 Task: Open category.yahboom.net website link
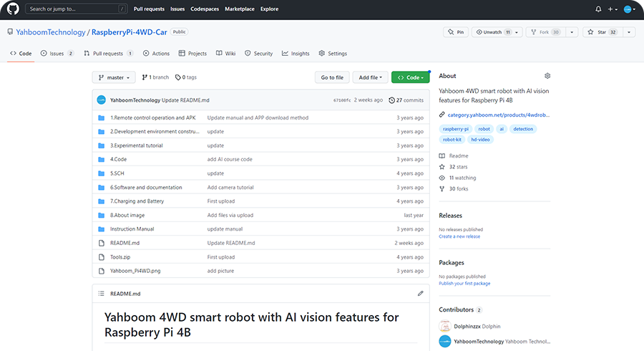498,115
